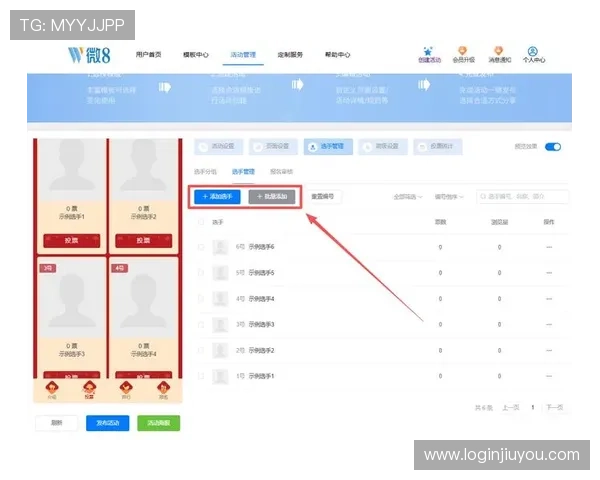Toggle the 预览效果 switch
This screenshot has width=600, height=480.
tap(553, 147)
